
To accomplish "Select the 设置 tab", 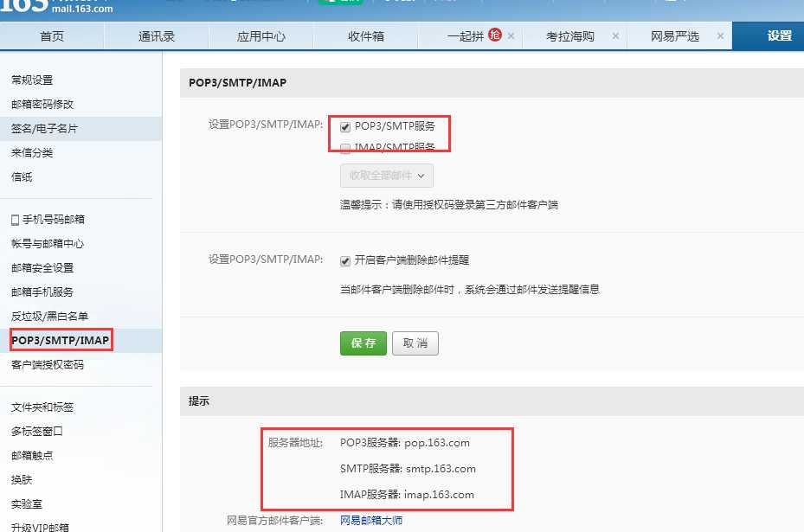I will (780, 35).
